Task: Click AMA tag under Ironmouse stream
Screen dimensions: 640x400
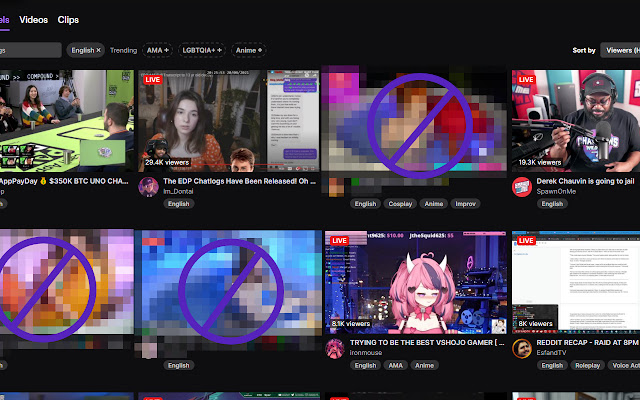Action: click(x=395, y=365)
